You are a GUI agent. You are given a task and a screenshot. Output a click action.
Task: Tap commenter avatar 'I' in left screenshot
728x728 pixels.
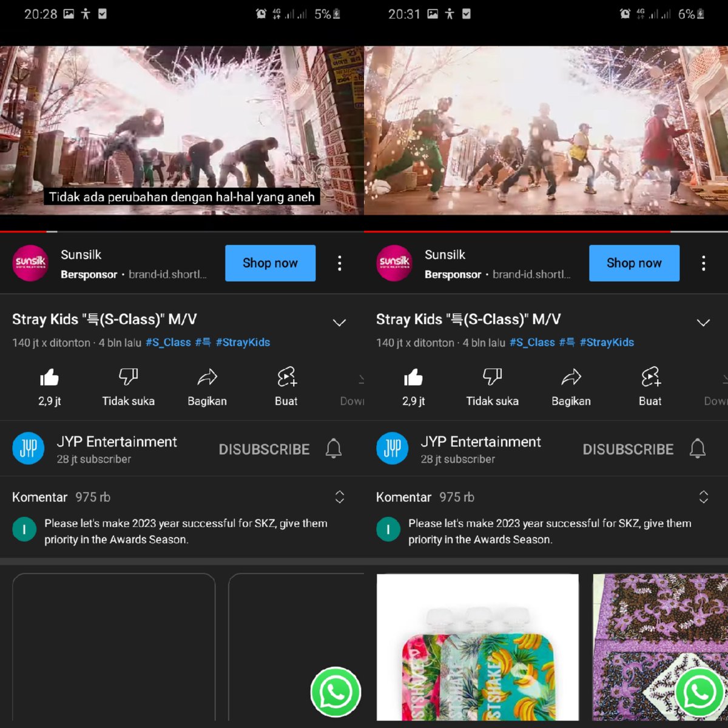(24, 530)
